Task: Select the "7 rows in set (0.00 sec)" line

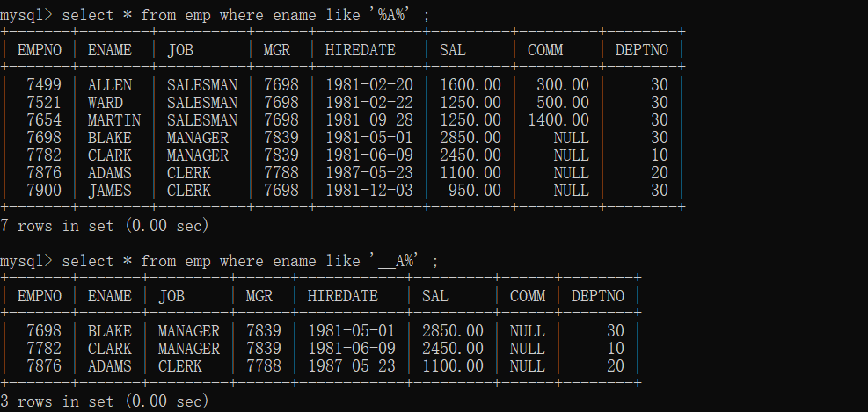Action: pyautogui.click(x=105, y=226)
